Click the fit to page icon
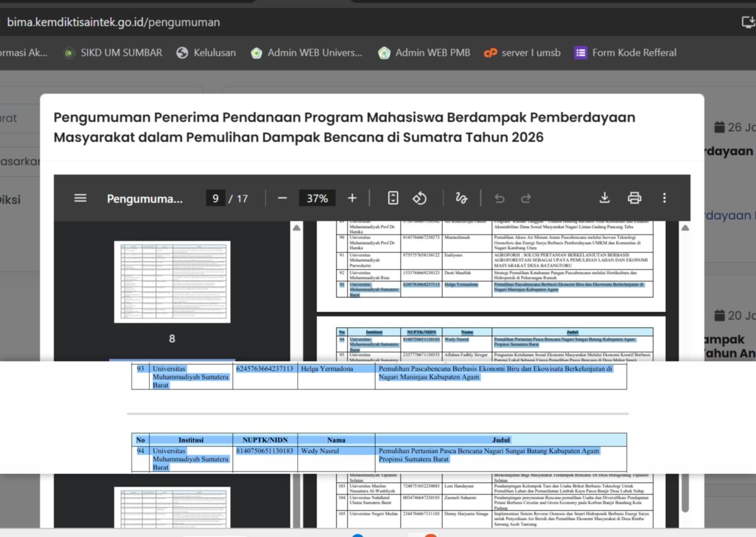The image size is (756, 537). pos(393,198)
